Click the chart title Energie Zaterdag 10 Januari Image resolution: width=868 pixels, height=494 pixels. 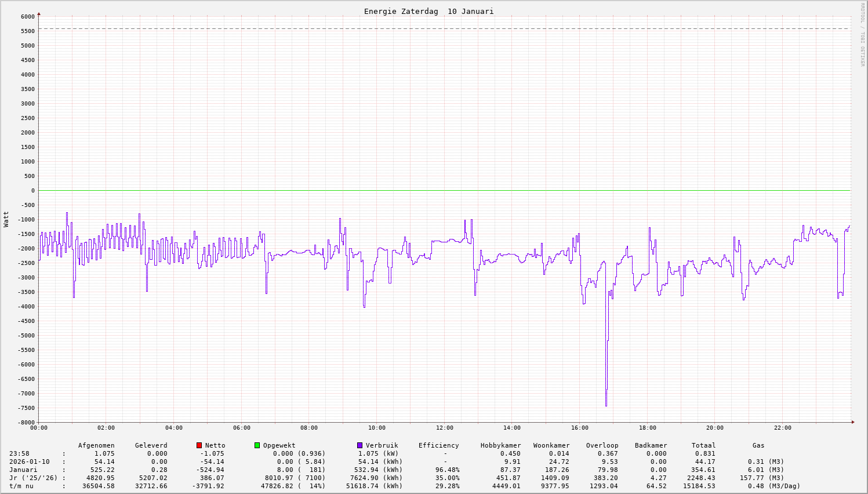pos(428,12)
